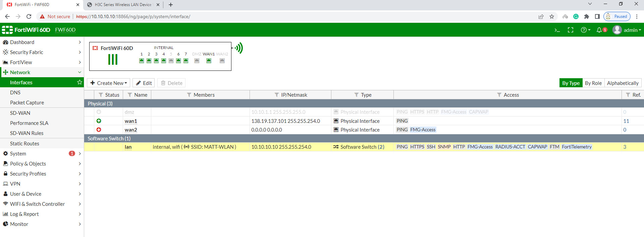
Task: Collapse the Network menu
Action: click(x=42, y=72)
